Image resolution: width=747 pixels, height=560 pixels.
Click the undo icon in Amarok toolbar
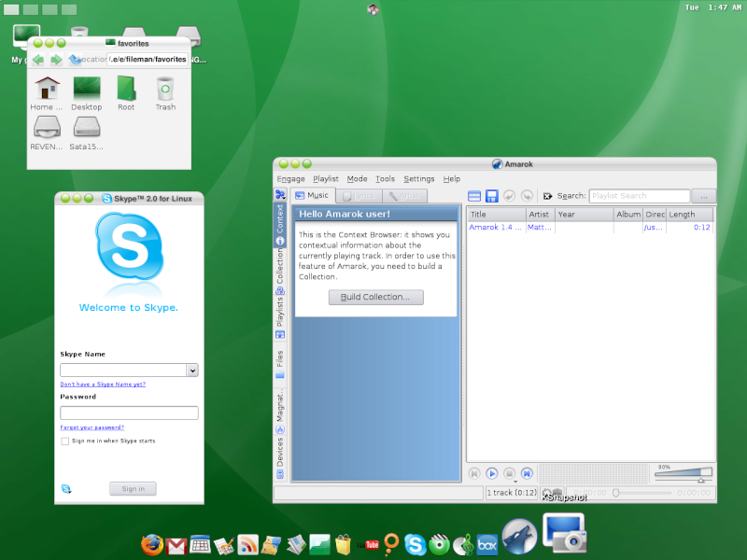509,196
